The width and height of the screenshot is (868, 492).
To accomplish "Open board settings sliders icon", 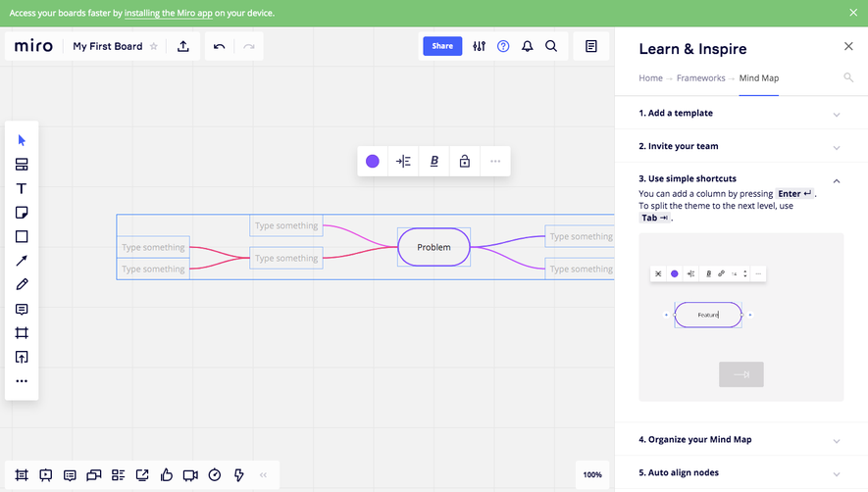I will point(479,46).
